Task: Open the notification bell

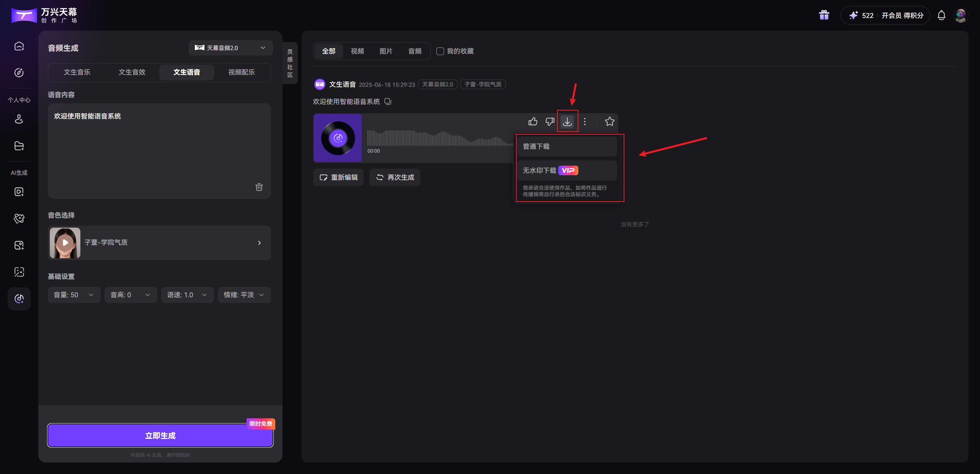Action: click(x=941, y=15)
